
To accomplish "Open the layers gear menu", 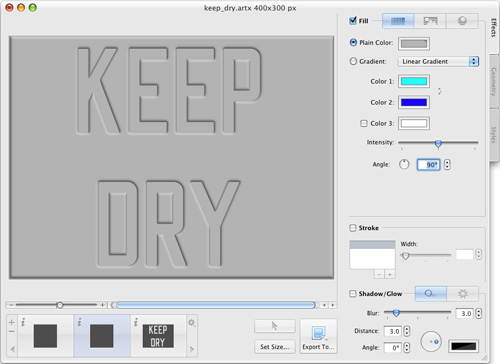I will 192,323.
